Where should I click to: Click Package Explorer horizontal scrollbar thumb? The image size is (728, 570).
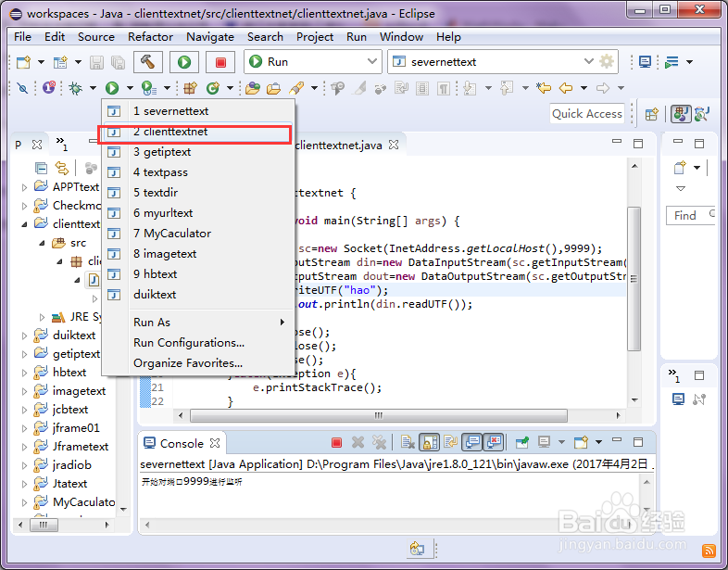click(44, 525)
